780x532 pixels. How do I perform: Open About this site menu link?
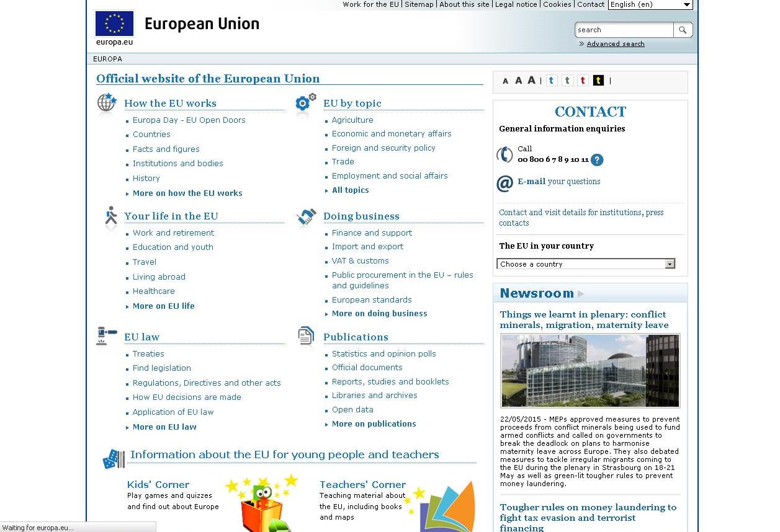[x=464, y=4]
